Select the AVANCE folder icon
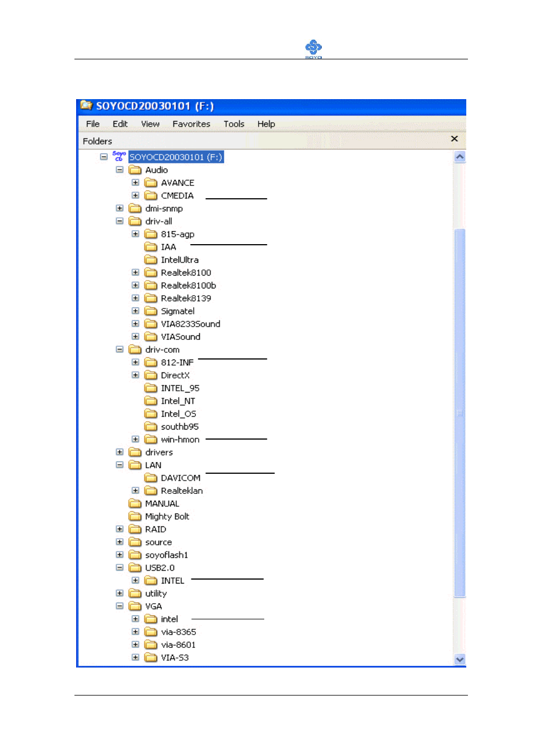 151,183
